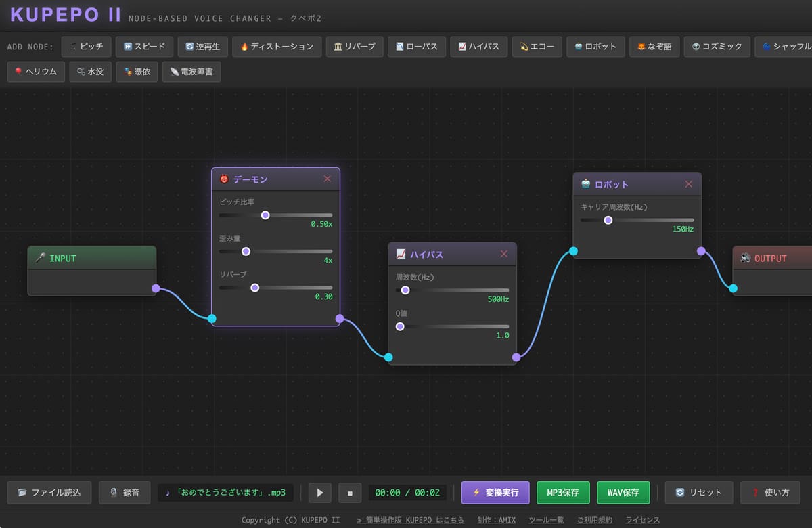Open the ご利用規約 link

click(x=595, y=520)
